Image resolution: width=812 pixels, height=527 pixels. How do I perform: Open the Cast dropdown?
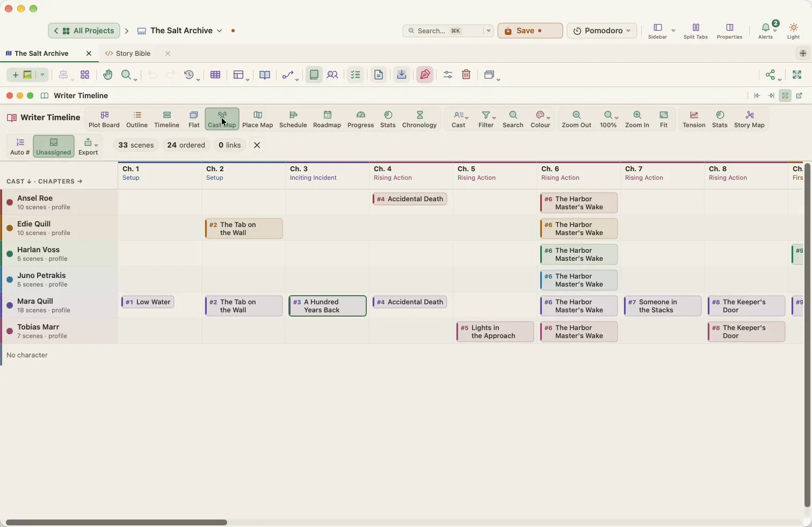[459, 119]
